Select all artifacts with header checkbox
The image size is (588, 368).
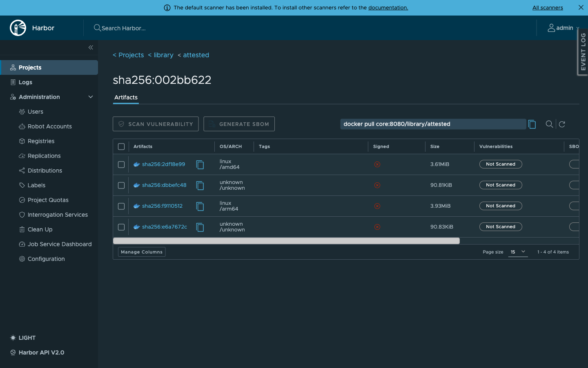coord(121,146)
